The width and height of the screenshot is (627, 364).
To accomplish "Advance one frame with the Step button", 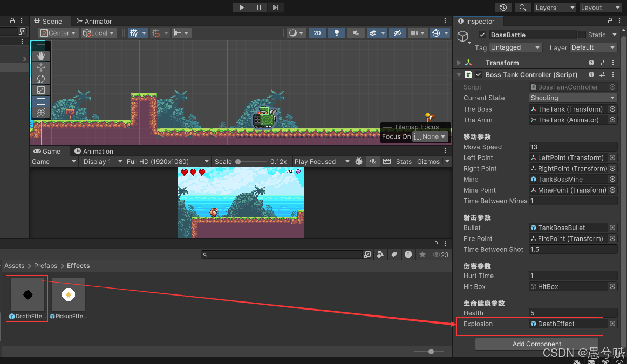I will [276, 7].
